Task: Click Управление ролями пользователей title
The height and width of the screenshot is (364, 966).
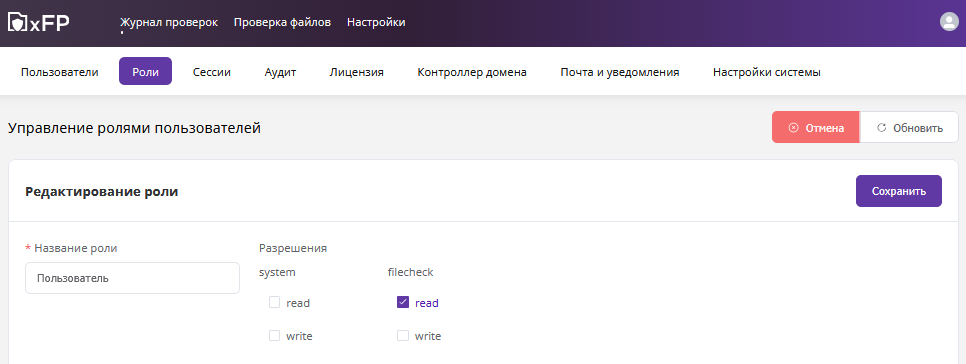Action: [134, 128]
